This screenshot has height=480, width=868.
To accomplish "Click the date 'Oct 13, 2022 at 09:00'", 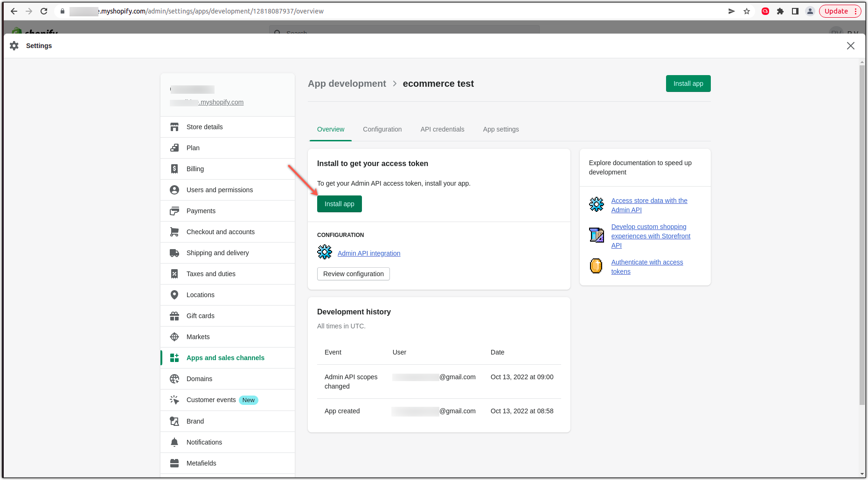I will 522,377.
